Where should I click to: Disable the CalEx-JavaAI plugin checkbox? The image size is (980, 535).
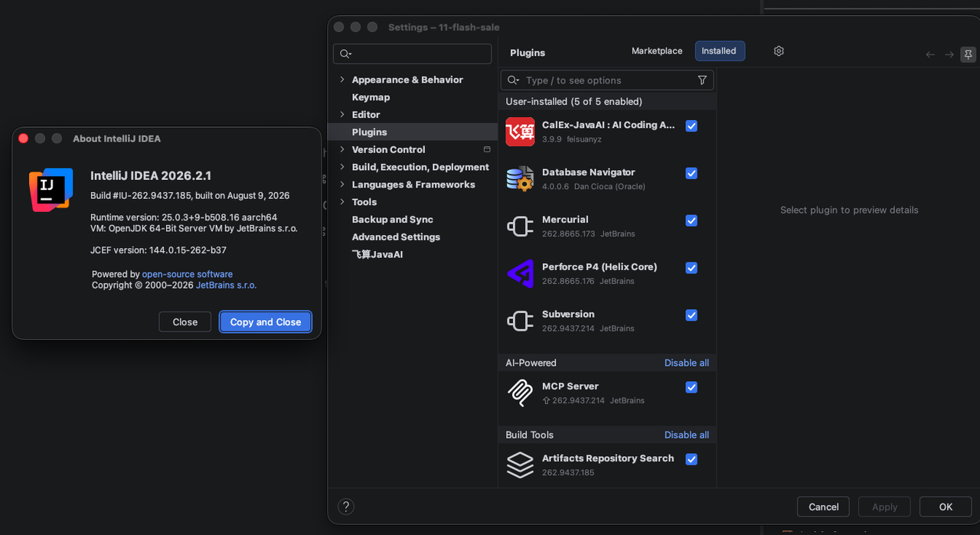pos(691,126)
